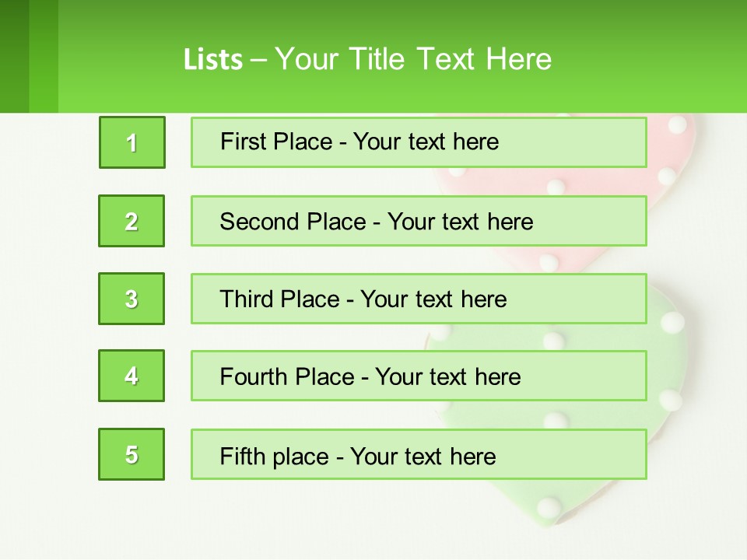Image resolution: width=747 pixels, height=560 pixels.
Task: Click the First Place text box
Action: (419, 142)
